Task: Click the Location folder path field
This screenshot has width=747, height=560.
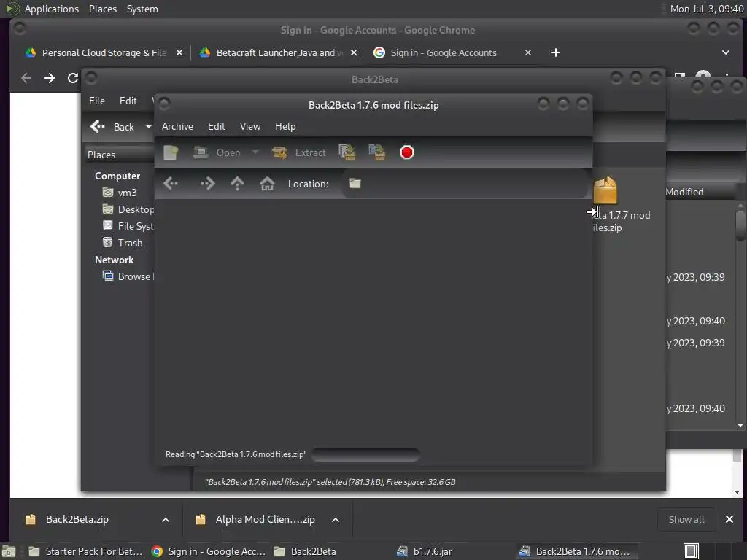Action: pos(465,183)
